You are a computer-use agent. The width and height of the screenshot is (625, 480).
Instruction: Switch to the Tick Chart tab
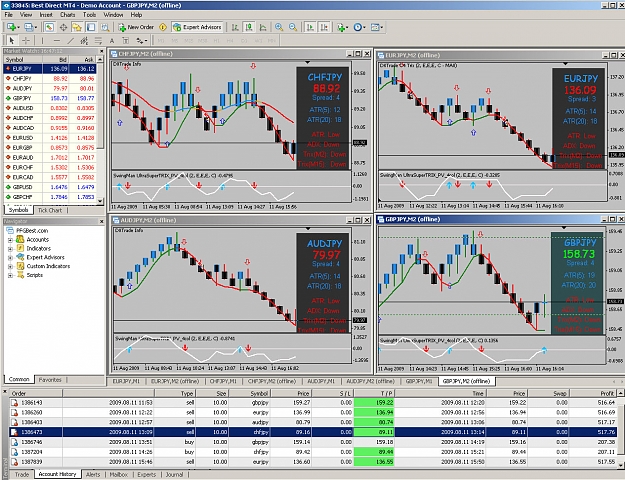50,210
